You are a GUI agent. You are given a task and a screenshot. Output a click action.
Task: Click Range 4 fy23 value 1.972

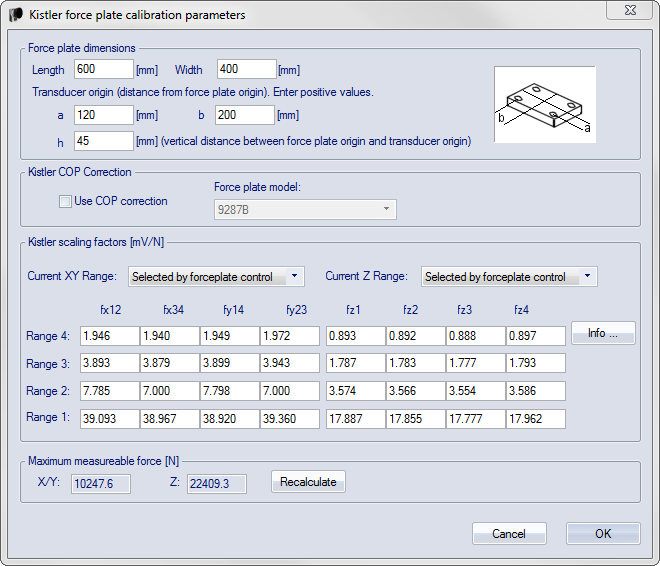[x=290, y=336]
